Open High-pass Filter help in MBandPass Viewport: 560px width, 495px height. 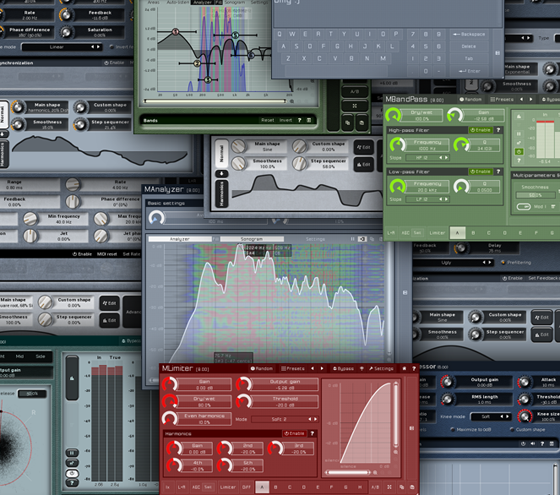(x=498, y=130)
